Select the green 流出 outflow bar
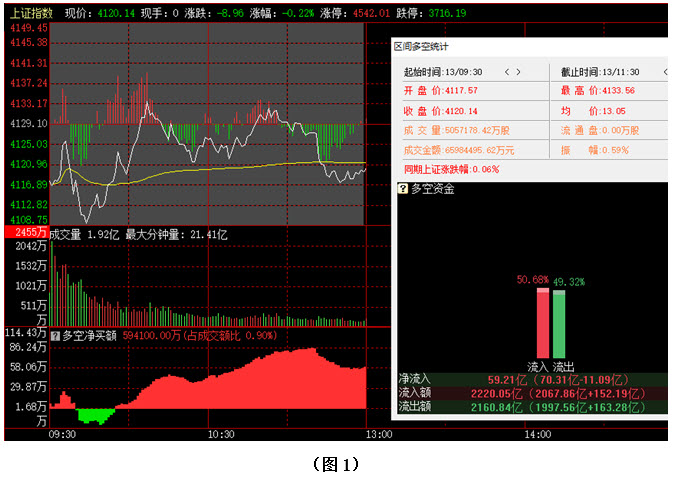Image resolution: width=673 pixels, height=484 pixels. [559, 323]
